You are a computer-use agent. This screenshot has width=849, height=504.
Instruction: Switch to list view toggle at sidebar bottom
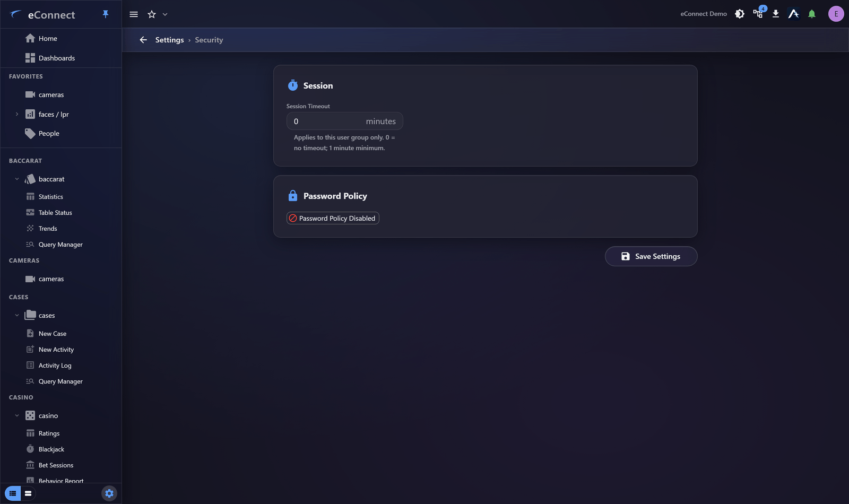[13, 493]
